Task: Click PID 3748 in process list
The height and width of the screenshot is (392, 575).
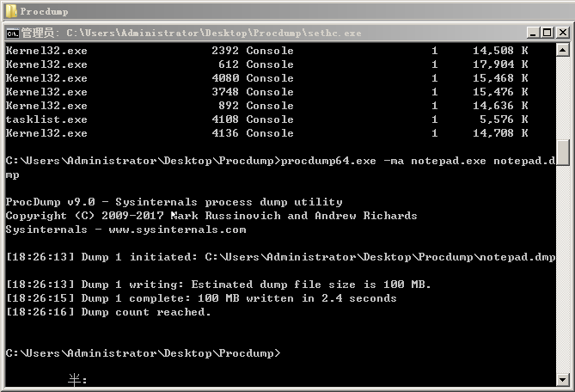Action: click(x=225, y=92)
